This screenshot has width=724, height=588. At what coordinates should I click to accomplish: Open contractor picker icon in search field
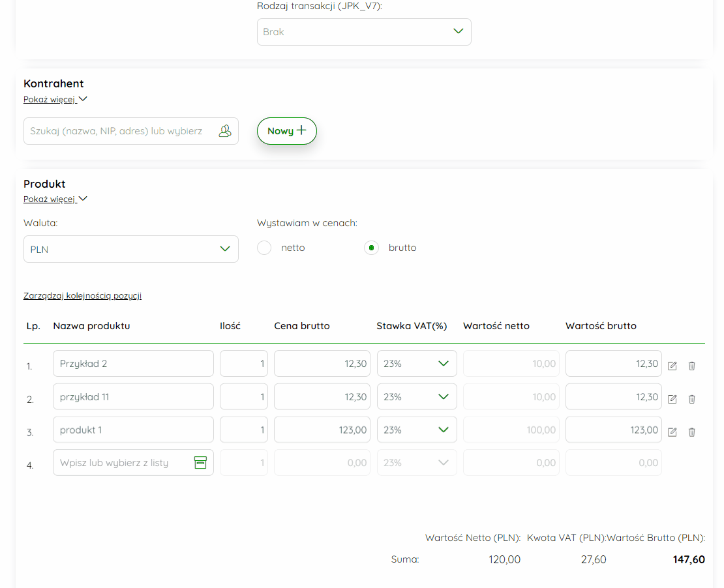pos(225,131)
